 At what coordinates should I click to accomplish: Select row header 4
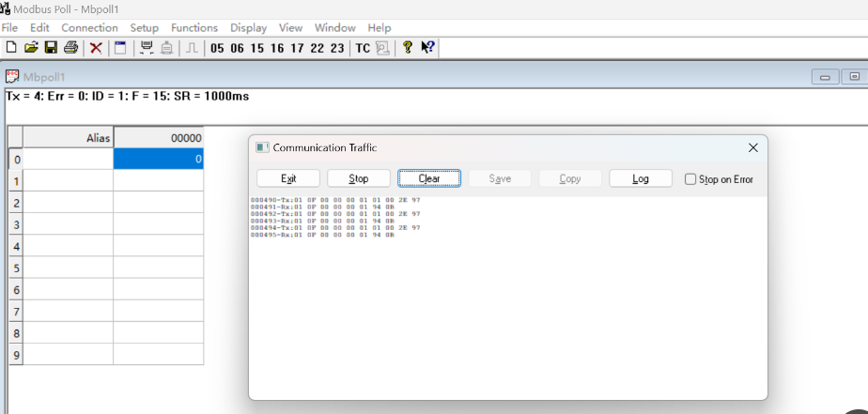coord(16,246)
